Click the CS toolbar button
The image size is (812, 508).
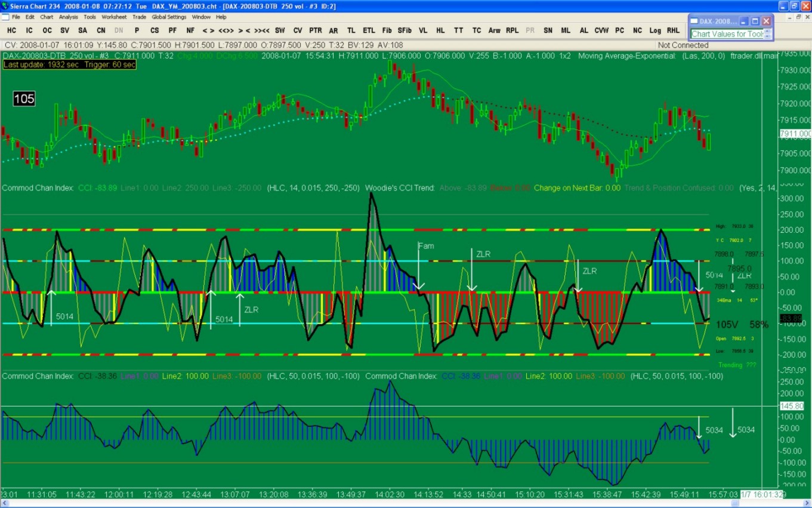coord(155,30)
